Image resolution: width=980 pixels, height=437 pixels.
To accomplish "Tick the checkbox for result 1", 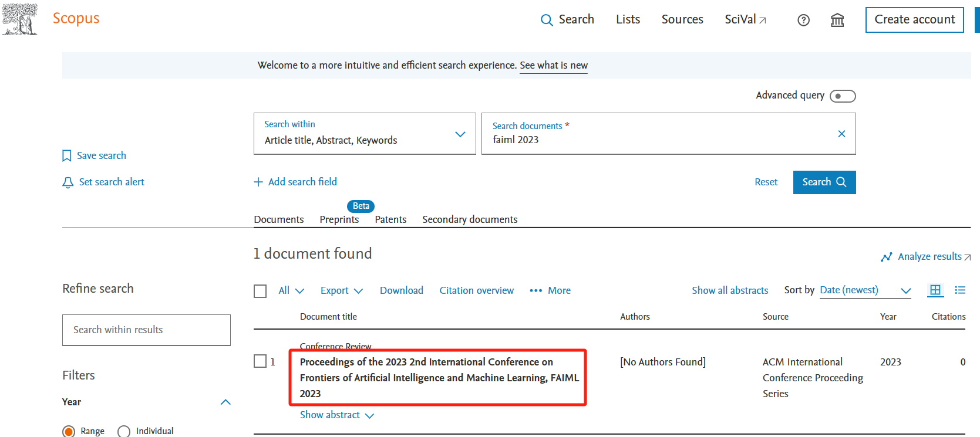I will point(260,361).
